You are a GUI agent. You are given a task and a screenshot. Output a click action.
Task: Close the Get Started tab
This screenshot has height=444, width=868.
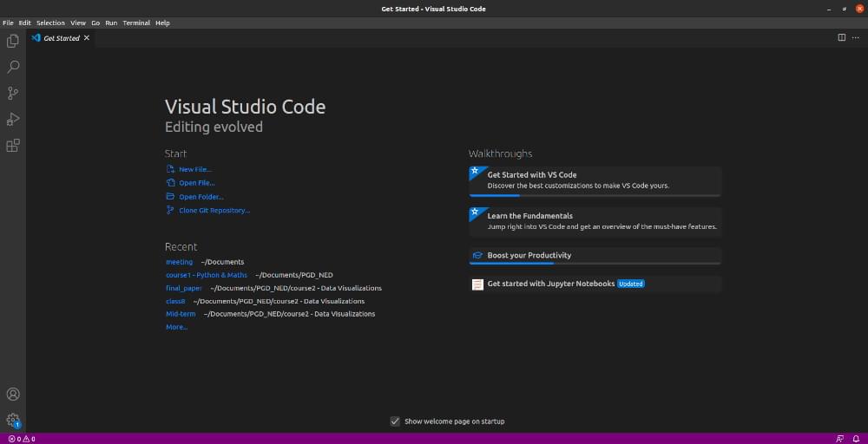[x=86, y=38]
